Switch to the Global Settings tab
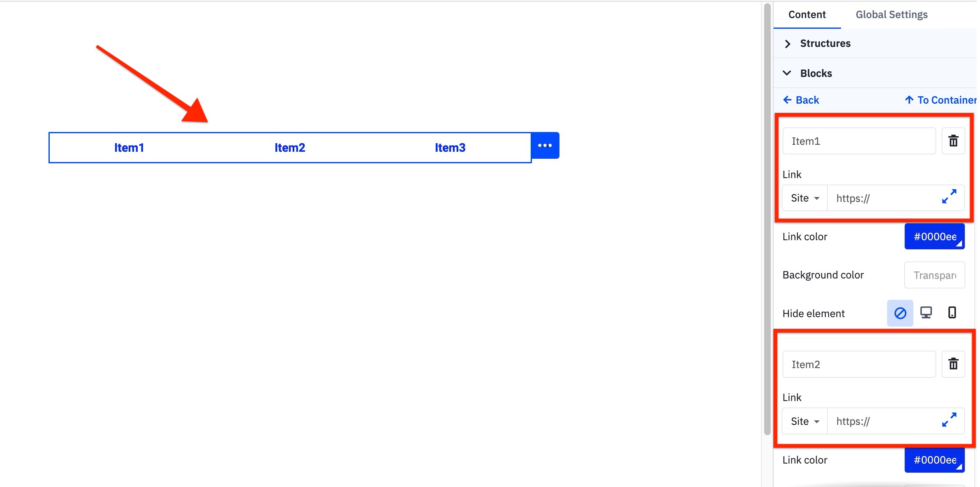Image resolution: width=980 pixels, height=487 pixels. click(x=891, y=15)
